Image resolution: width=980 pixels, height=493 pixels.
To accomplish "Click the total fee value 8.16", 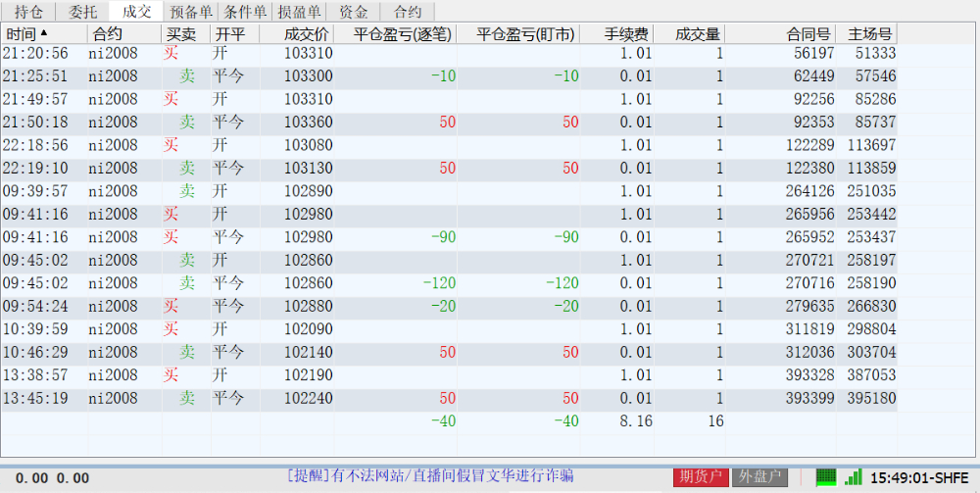I will click(x=636, y=421).
